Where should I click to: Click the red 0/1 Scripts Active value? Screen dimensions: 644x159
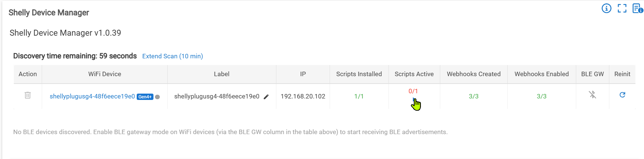pyautogui.click(x=413, y=91)
